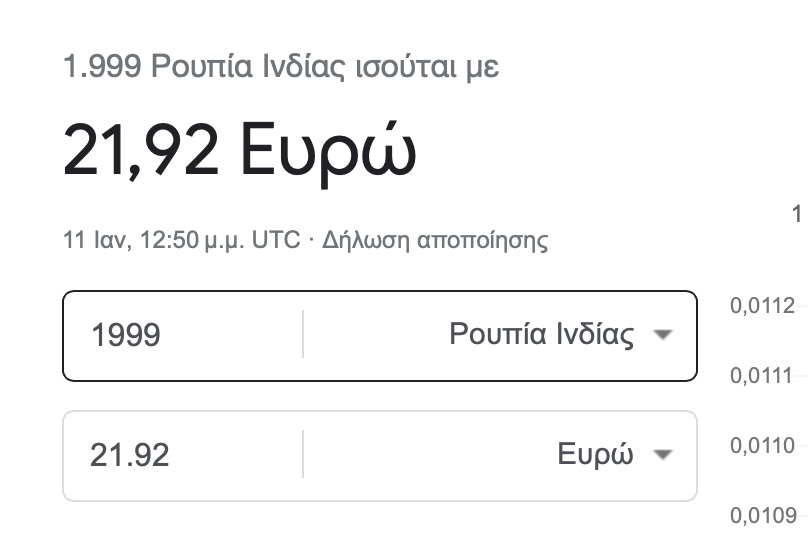Open the Ρουπία Ινδίας currency dropdown
Screen dimensions: 808x546
pos(561,335)
